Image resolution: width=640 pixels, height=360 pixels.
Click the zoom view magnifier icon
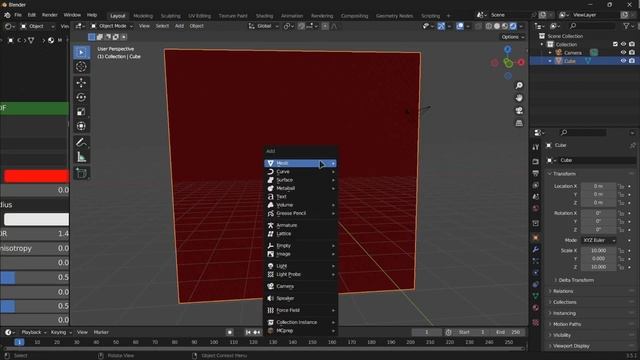coord(519,85)
